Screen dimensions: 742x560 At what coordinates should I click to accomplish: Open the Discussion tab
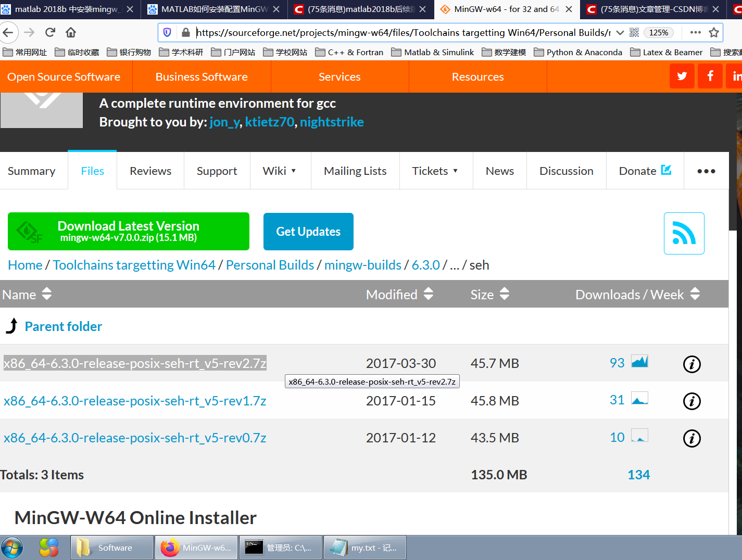567,171
